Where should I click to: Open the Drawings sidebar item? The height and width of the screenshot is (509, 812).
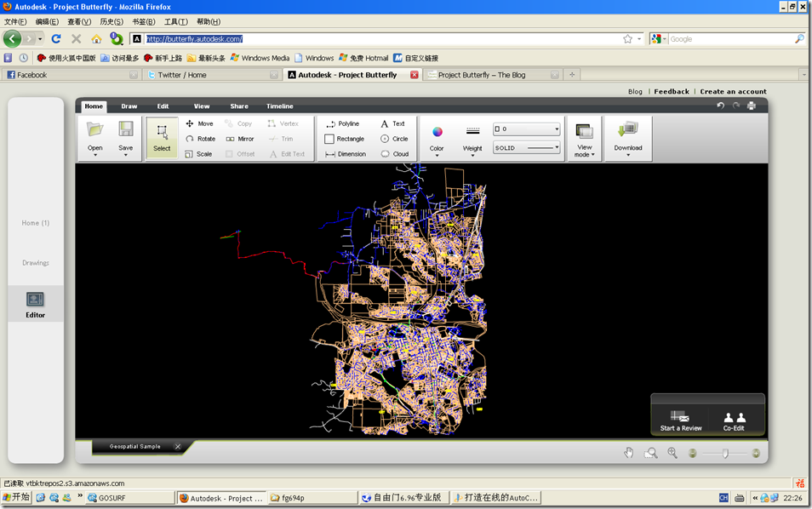coord(35,263)
